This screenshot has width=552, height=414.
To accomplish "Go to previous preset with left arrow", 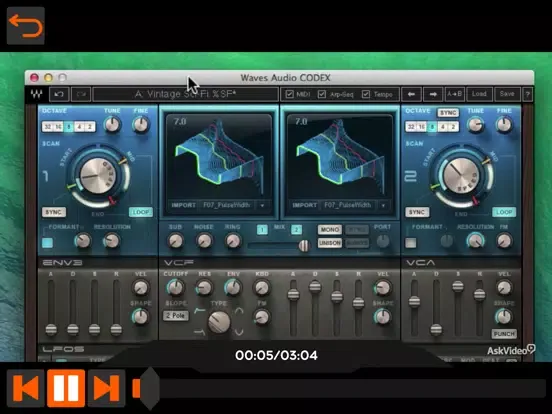I will [411, 94].
